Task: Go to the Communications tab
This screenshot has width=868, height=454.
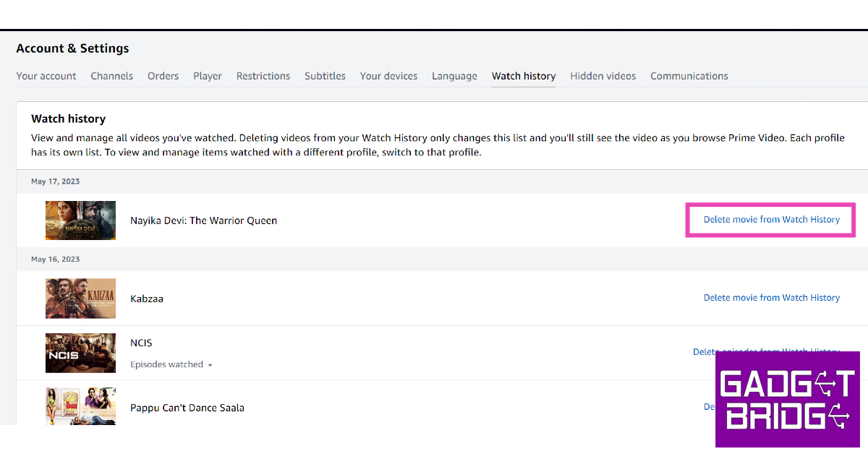Action: [689, 76]
